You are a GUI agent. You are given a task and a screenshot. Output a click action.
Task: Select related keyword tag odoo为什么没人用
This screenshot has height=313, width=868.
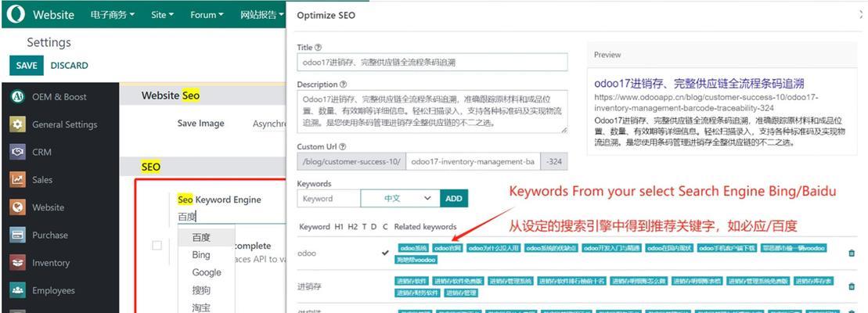tap(493, 248)
